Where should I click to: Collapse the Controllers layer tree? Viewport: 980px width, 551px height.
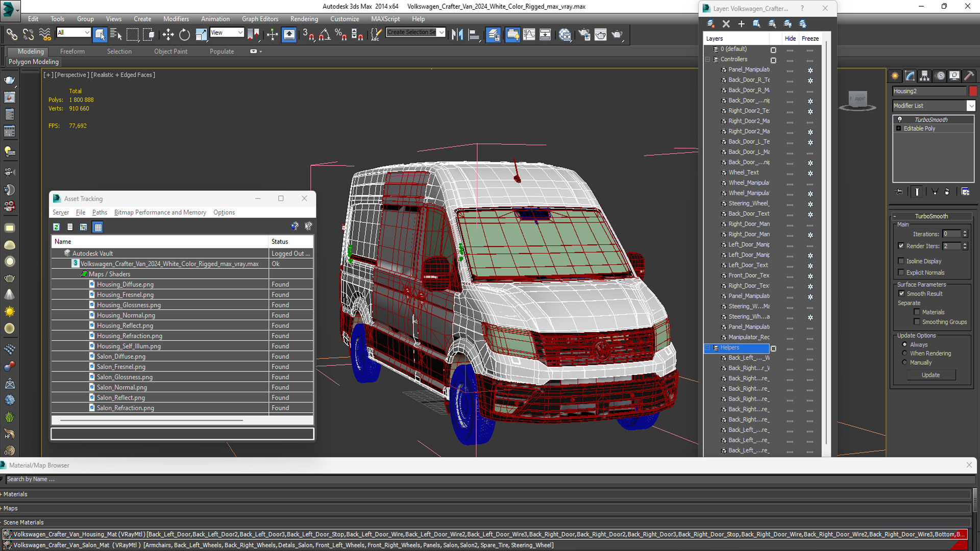tap(708, 60)
